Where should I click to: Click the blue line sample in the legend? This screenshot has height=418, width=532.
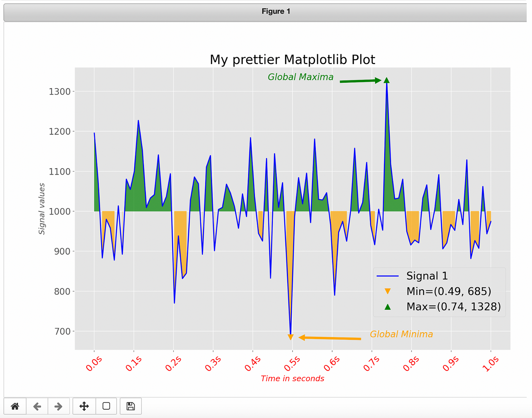tap(388, 276)
